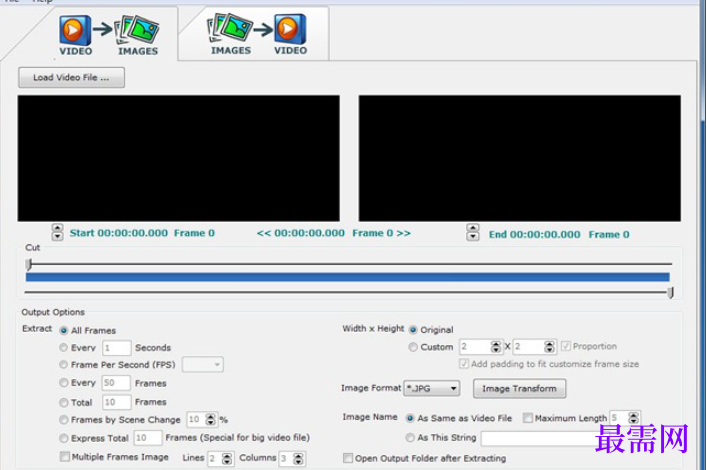Check Open Output Folder after Extracting
707x470 pixels.
[x=348, y=458]
